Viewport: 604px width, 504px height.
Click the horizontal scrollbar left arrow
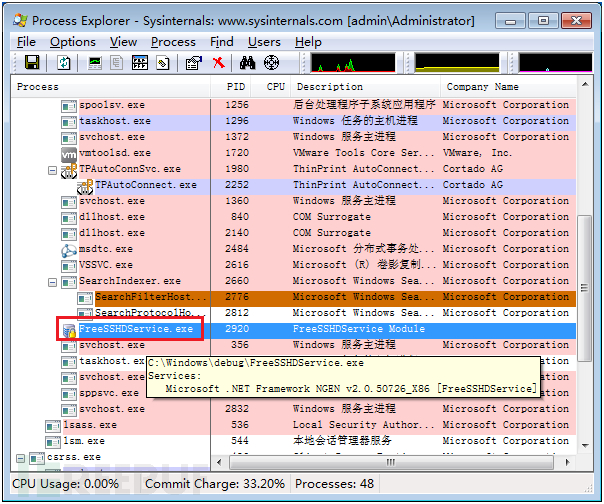(219, 462)
